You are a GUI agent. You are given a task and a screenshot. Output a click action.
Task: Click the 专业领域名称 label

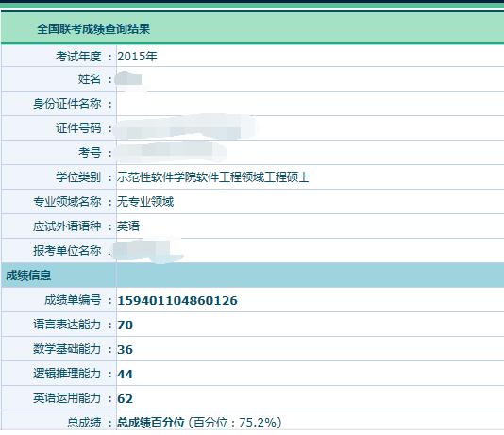[x=67, y=201]
